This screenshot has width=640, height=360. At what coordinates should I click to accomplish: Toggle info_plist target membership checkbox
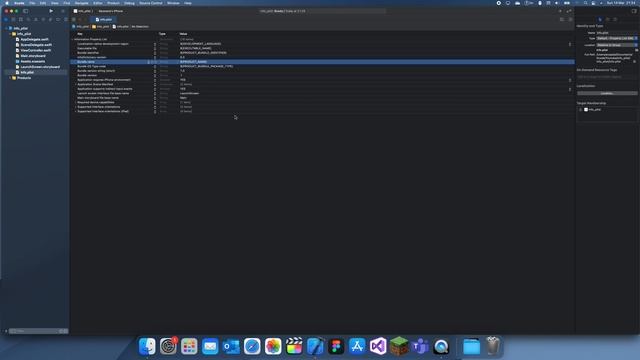pos(581,109)
